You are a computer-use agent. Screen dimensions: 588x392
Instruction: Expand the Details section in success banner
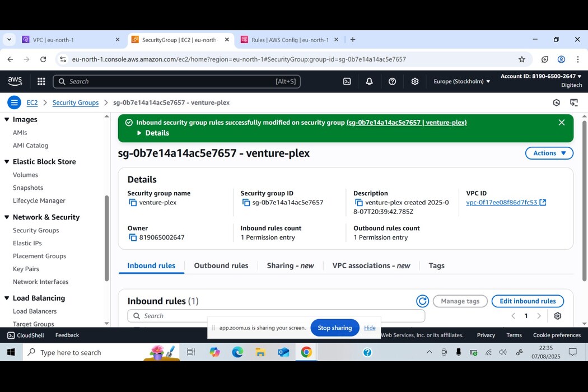point(153,133)
